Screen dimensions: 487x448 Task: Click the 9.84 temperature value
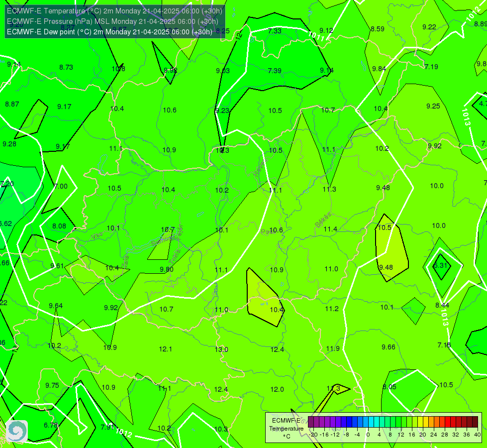point(379,69)
